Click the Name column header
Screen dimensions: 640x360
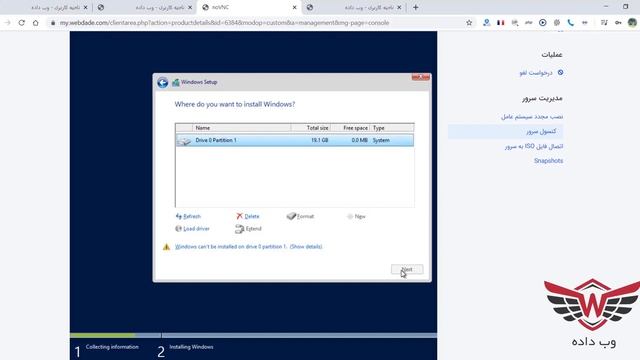242,128
